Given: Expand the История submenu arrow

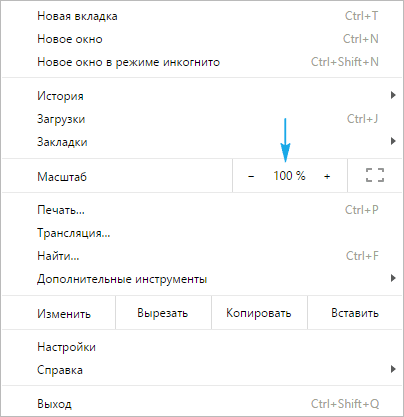Looking at the screenshot, I should point(393,95).
